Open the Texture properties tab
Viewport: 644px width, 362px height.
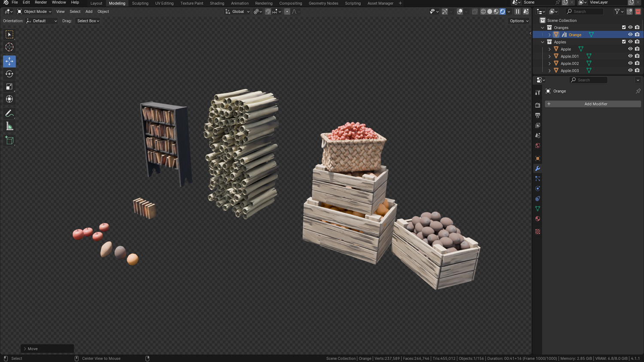click(x=538, y=232)
